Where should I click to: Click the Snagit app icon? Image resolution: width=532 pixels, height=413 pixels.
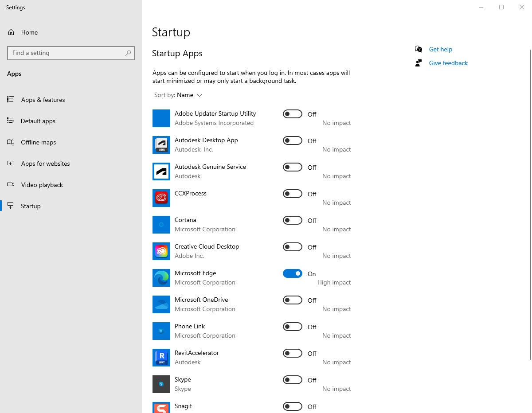tap(161, 408)
